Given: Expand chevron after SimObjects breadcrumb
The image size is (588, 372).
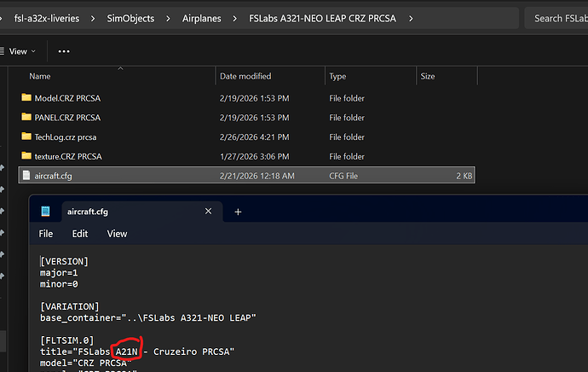Looking at the screenshot, I should click(x=168, y=19).
